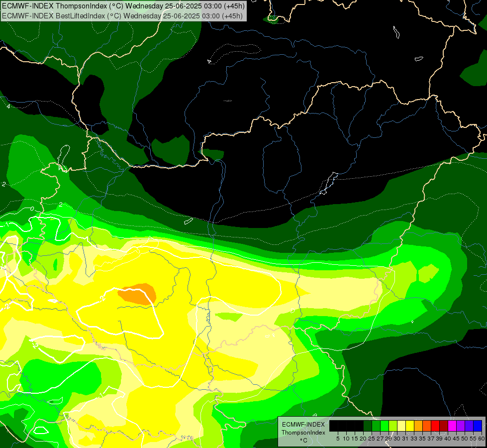Click the legend tick value 33
Screen dimensions: 487x448
click(414, 439)
